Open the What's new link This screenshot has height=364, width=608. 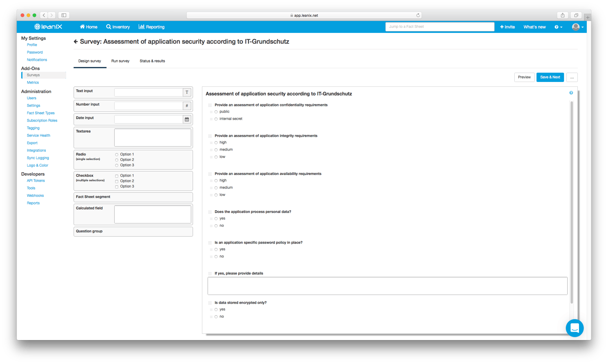click(x=534, y=27)
